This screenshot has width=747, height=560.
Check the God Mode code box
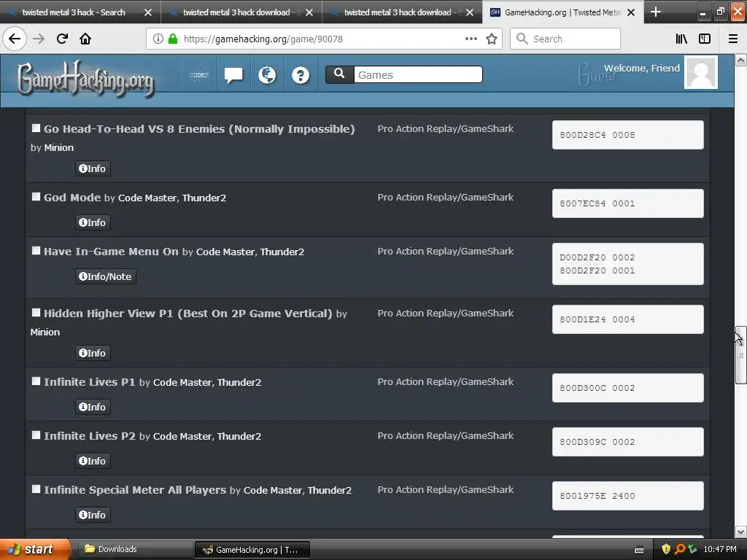36,196
